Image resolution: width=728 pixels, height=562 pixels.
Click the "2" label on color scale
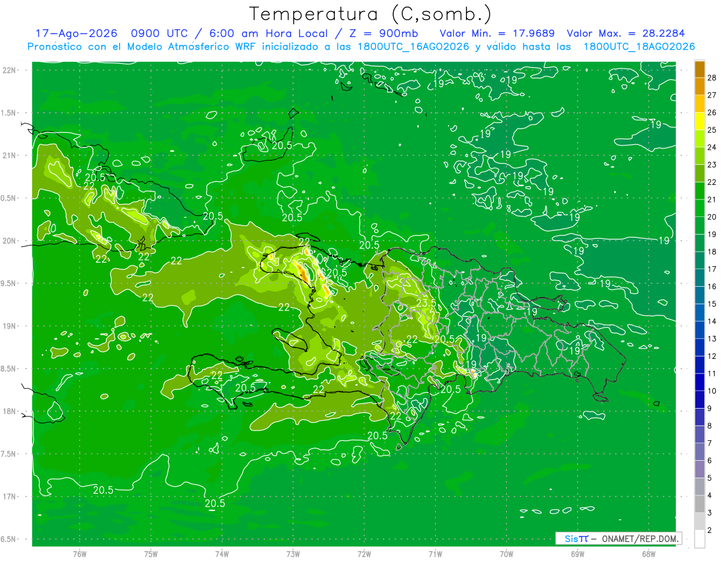[710, 530]
